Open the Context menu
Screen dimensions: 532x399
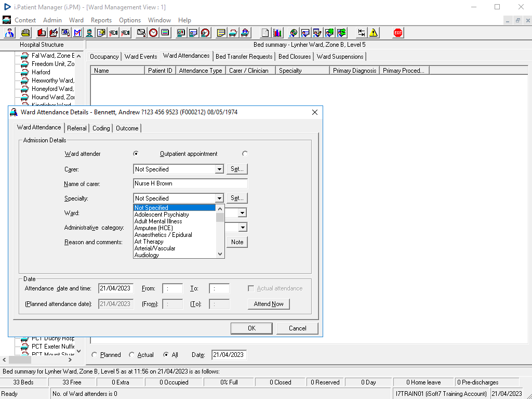pyautogui.click(x=25, y=20)
